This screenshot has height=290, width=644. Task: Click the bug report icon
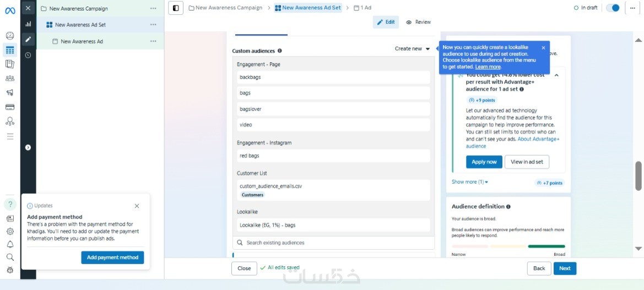click(10, 270)
